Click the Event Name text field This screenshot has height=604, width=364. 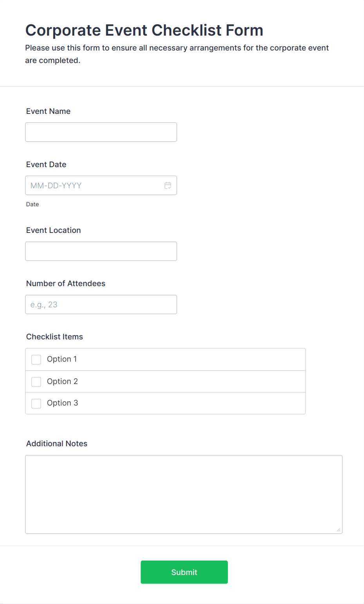(101, 132)
